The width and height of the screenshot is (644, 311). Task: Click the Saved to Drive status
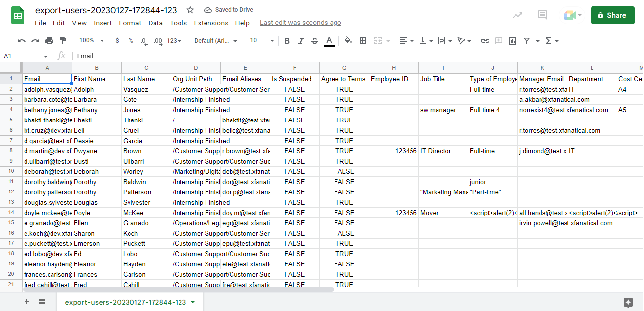[229, 10]
